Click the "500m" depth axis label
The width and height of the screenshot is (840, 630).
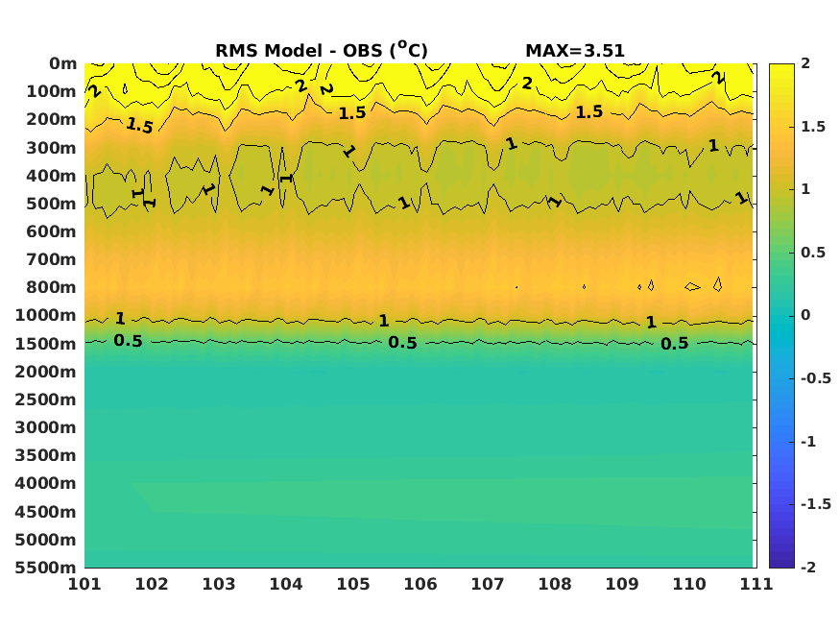tap(52, 205)
